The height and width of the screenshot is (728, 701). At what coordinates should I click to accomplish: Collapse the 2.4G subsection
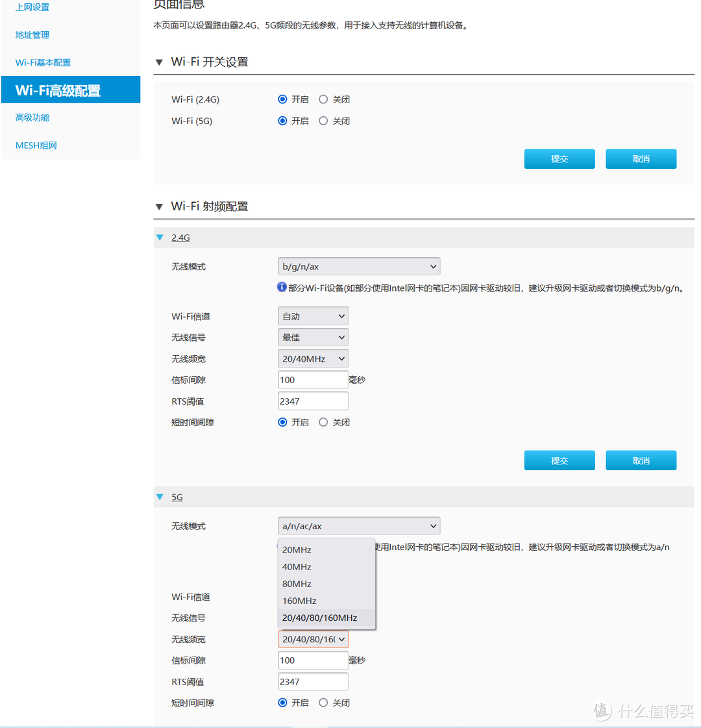click(160, 237)
